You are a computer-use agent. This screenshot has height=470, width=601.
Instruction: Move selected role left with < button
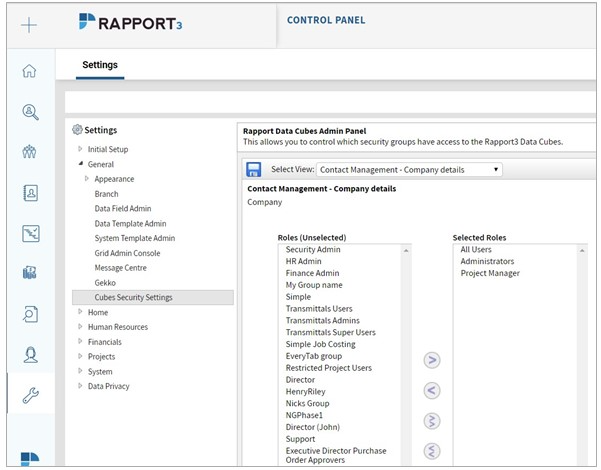click(x=432, y=391)
